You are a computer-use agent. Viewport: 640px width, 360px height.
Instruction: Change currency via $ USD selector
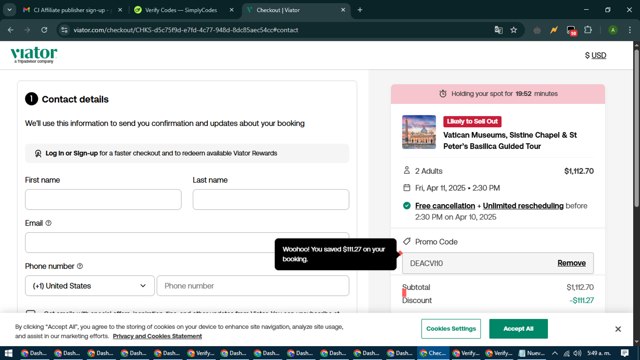click(x=596, y=55)
